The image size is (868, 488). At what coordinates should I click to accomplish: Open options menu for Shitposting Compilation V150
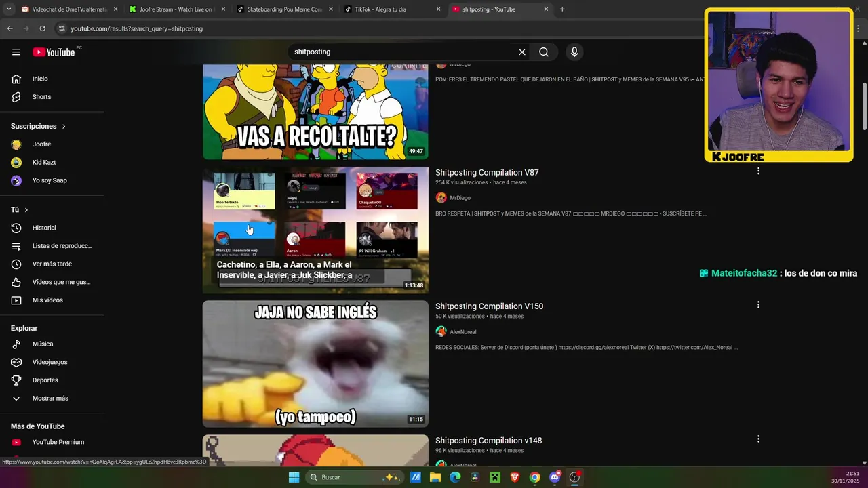click(x=758, y=305)
